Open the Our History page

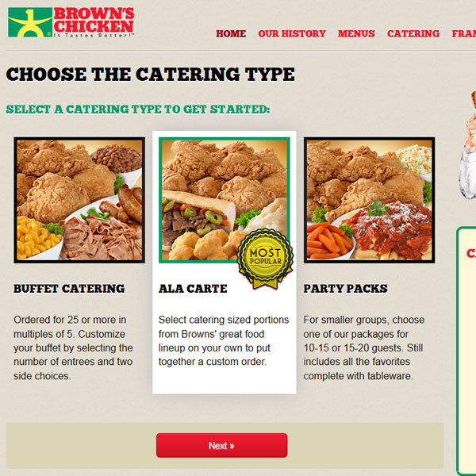click(292, 33)
